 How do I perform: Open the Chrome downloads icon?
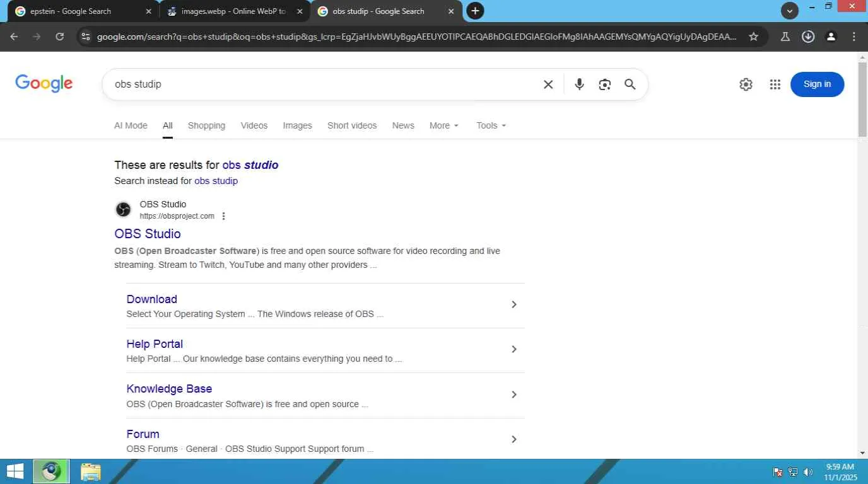click(808, 37)
